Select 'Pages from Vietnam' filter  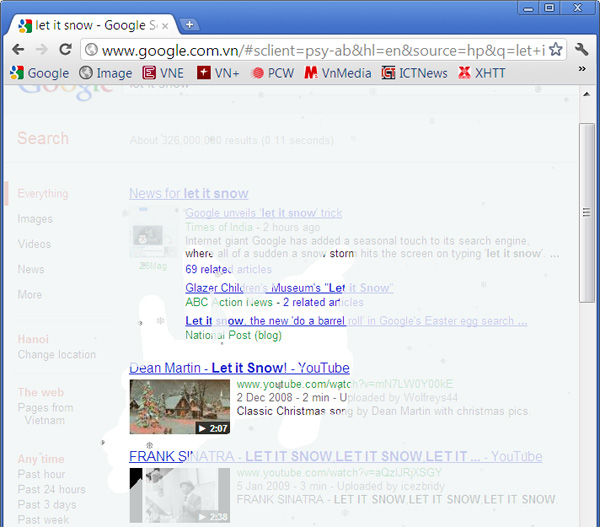45,414
